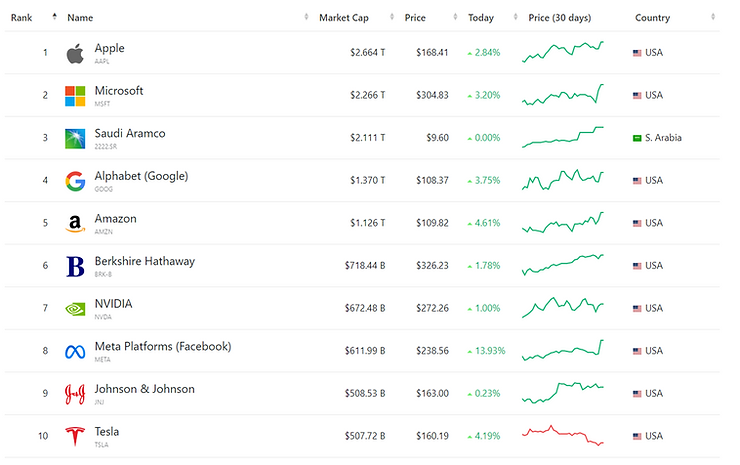Click rank number 10
Viewport: 740px width, 465px height.
(x=43, y=436)
